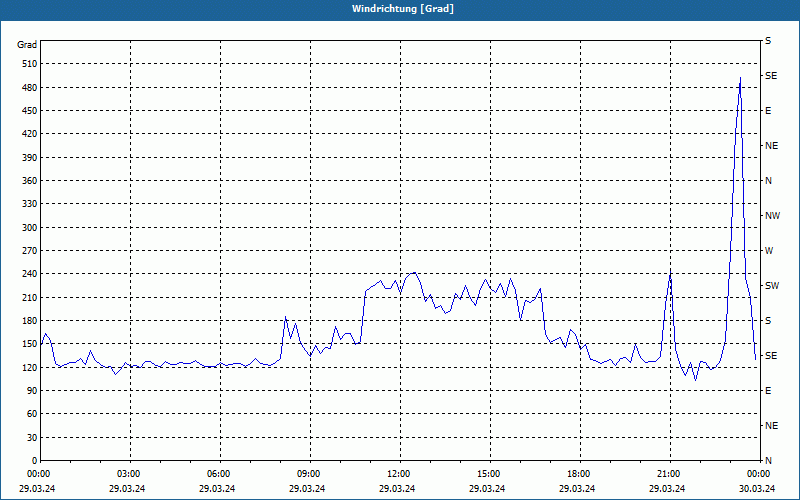Pick the 120 y-axis tick label
The height and width of the screenshot is (500, 800).
tap(30, 368)
